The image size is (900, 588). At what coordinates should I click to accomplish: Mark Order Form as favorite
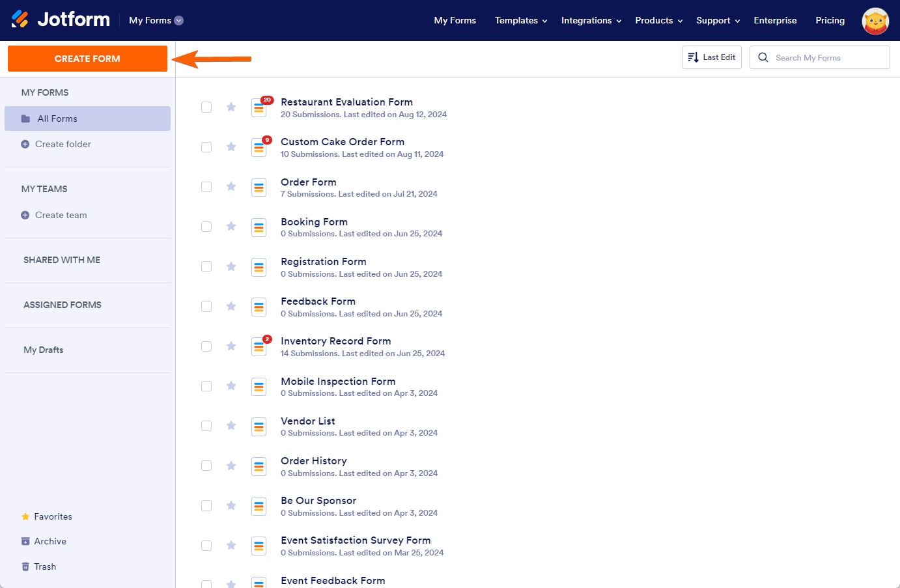pos(231,186)
